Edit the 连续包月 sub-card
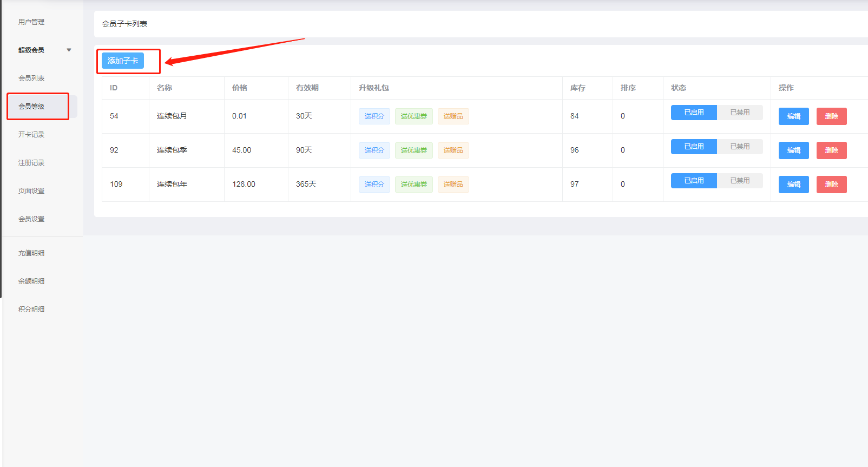Screen dimensions: 868x467 (794, 116)
